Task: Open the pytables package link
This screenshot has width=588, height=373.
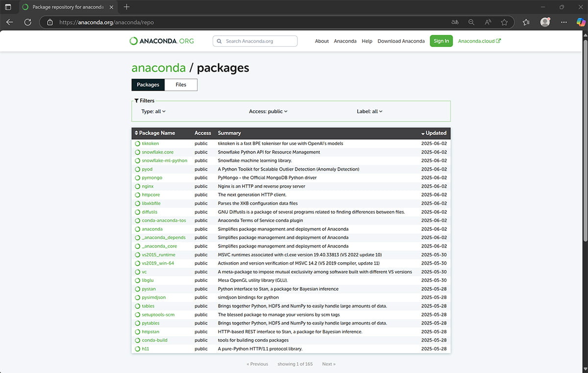Action: (x=150, y=323)
